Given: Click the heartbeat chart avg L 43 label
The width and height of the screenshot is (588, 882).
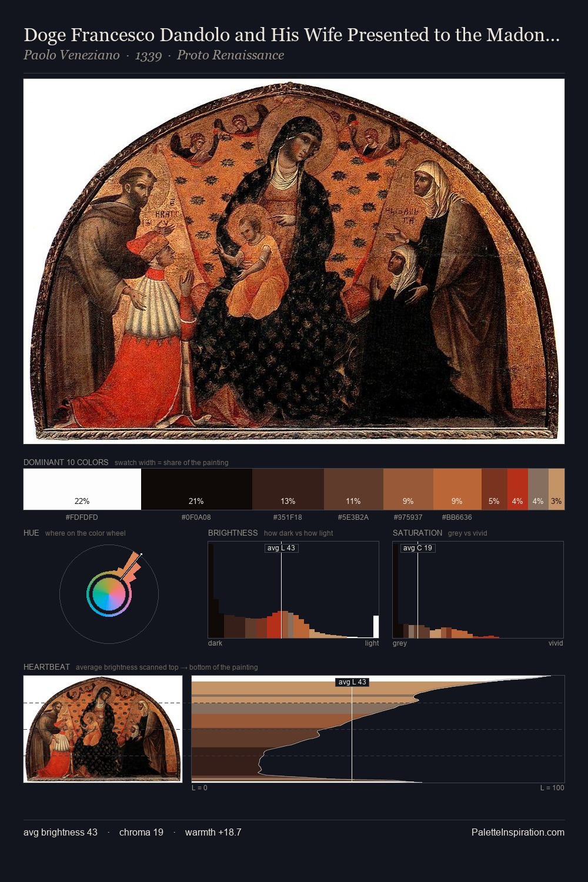Looking at the screenshot, I should tap(352, 682).
